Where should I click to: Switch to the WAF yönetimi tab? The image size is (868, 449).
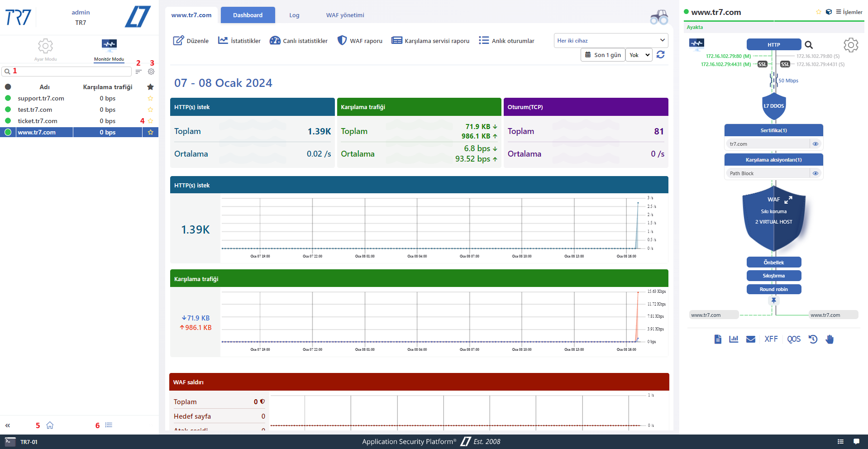click(x=345, y=15)
